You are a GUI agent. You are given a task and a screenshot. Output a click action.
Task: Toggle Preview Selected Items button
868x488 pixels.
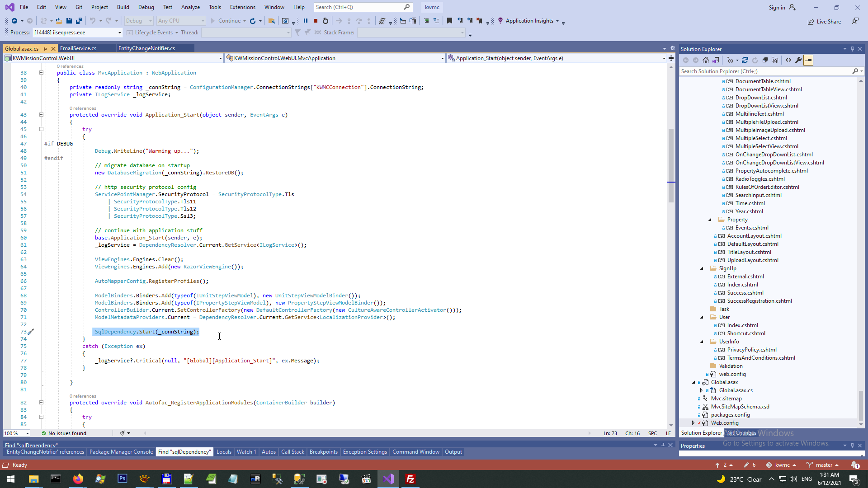(x=808, y=60)
